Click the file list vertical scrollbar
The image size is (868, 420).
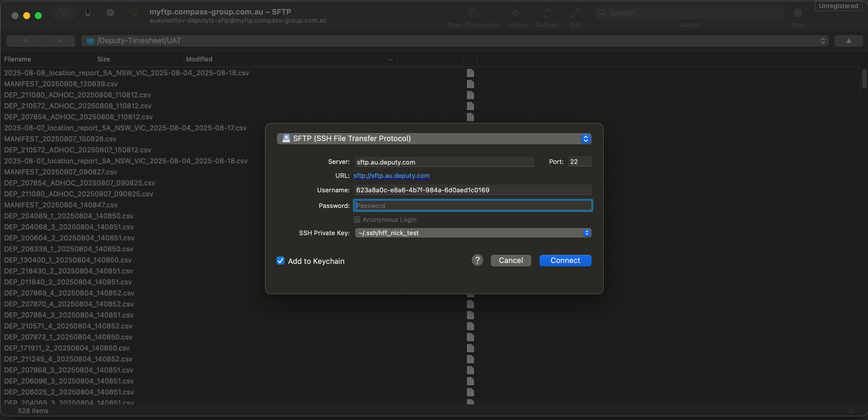(864, 78)
